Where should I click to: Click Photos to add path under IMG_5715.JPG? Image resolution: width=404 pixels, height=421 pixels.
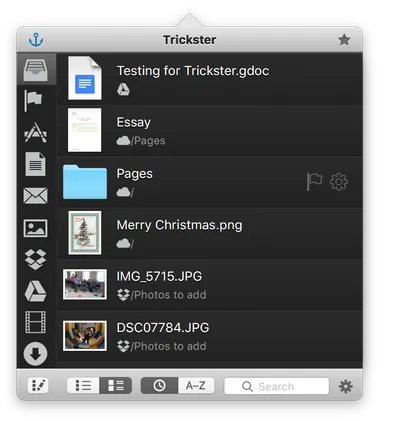[x=169, y=295]
